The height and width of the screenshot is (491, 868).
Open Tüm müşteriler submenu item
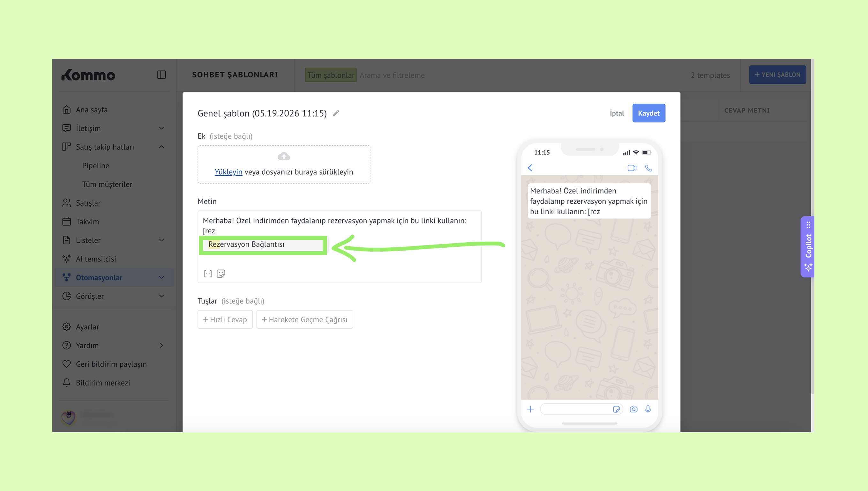(x=107, y=184)
